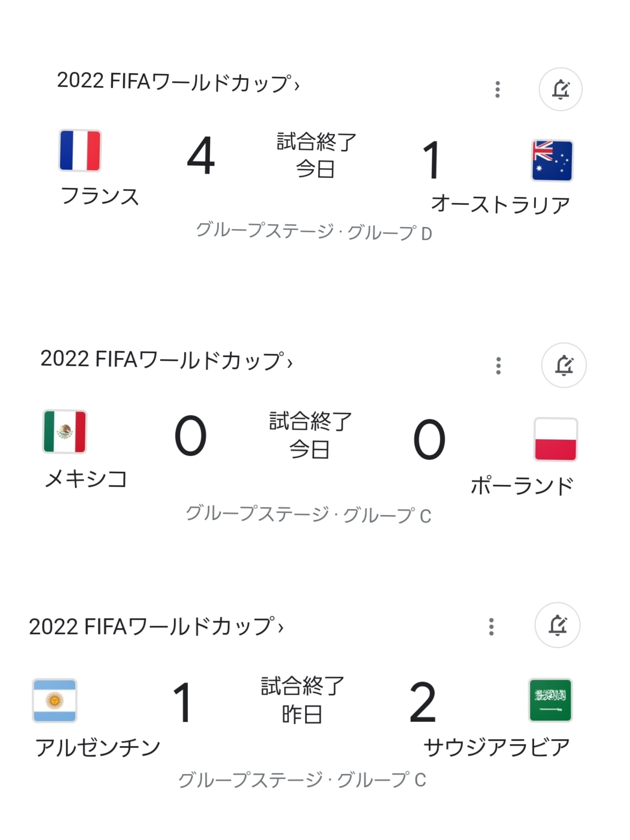Open three-dot menu on France vs Australia card

tap(498, 89)
